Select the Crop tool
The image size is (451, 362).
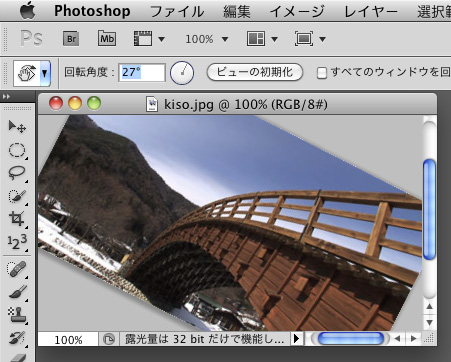tap(17, 219)
